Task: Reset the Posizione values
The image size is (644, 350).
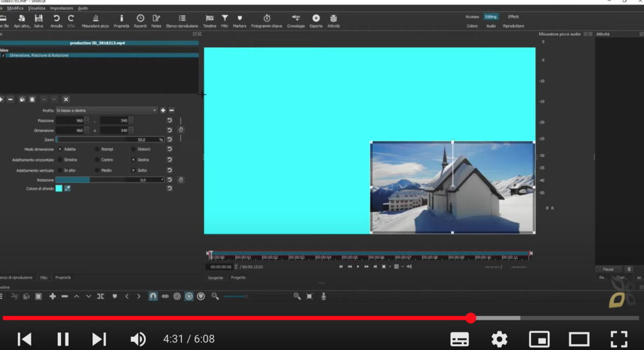Action: pyautogui.click(x=169, y=120)
